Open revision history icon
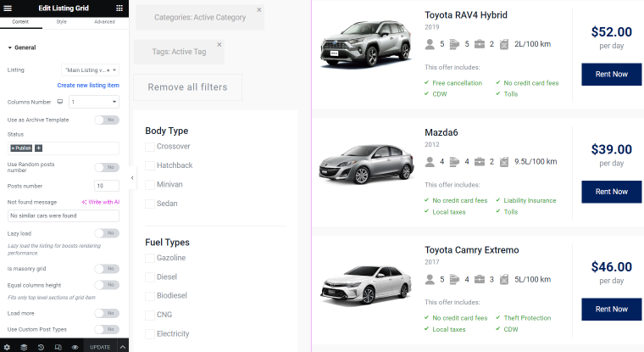Viewport: 644px width, 352px height. [41, 347]
